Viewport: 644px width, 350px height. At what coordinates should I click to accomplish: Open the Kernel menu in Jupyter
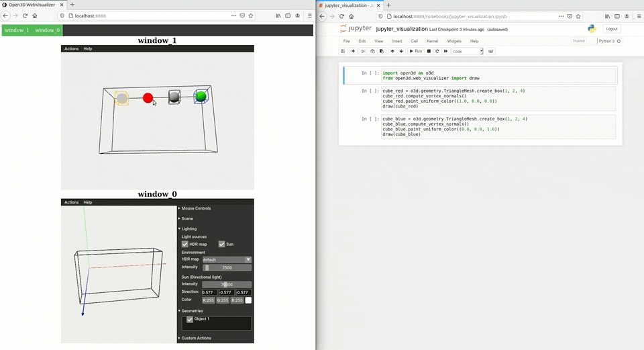pos(433,41)
